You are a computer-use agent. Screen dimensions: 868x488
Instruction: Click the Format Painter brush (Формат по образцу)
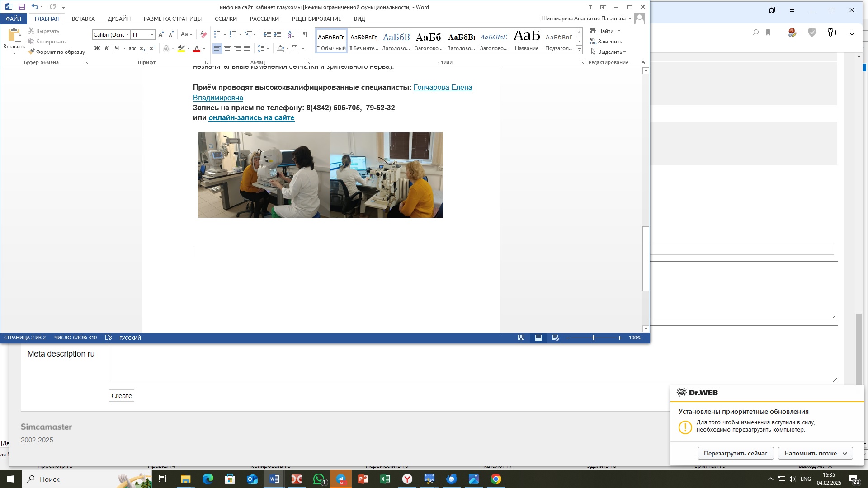pyautogui.click(x=57, y=52)
